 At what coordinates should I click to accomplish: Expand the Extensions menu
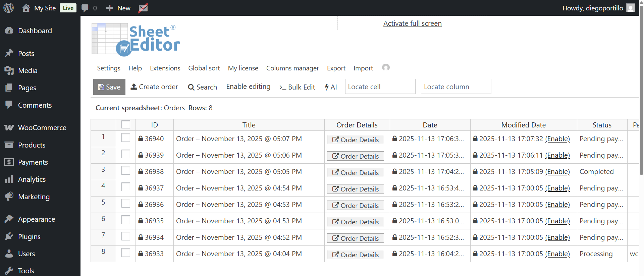(x=165, y=68)
